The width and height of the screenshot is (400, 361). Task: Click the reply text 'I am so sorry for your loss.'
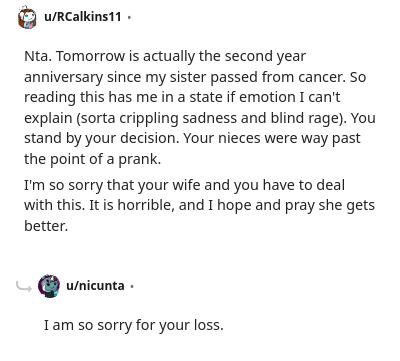134,325
